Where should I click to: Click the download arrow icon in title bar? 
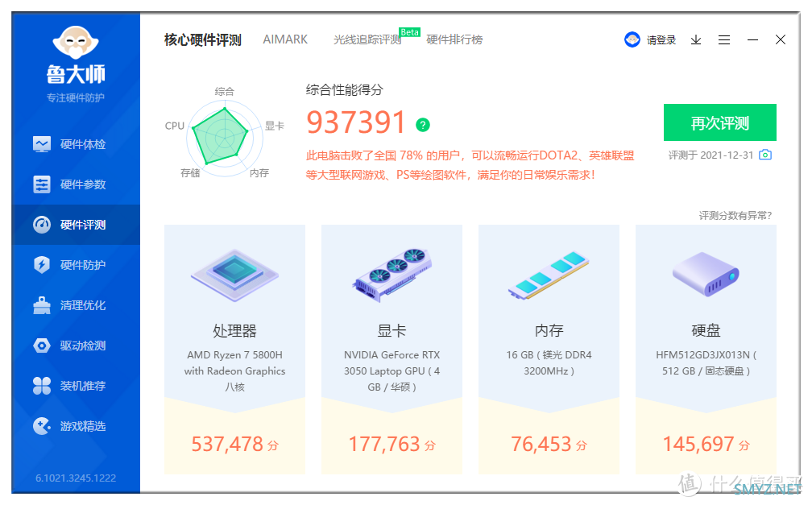(696, 40)
